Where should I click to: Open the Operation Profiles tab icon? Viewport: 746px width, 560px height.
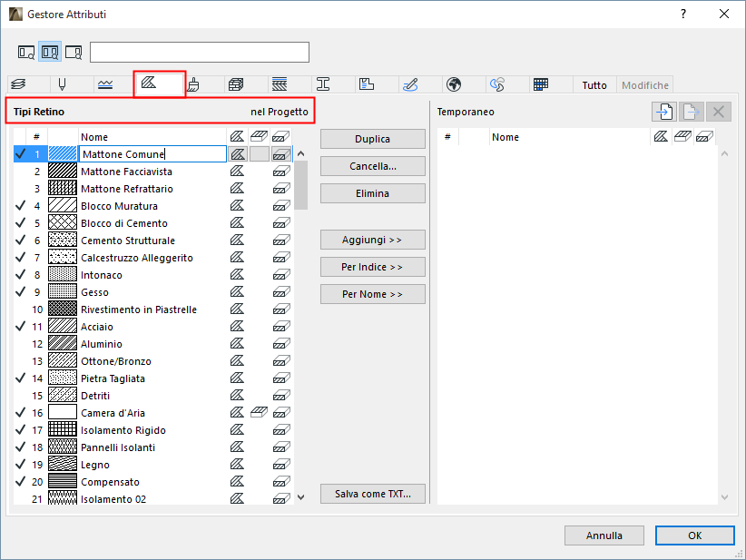pos(497,84)
